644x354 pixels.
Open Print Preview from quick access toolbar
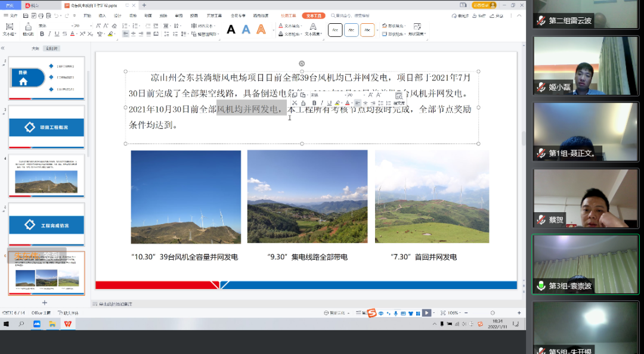point(48,15)
